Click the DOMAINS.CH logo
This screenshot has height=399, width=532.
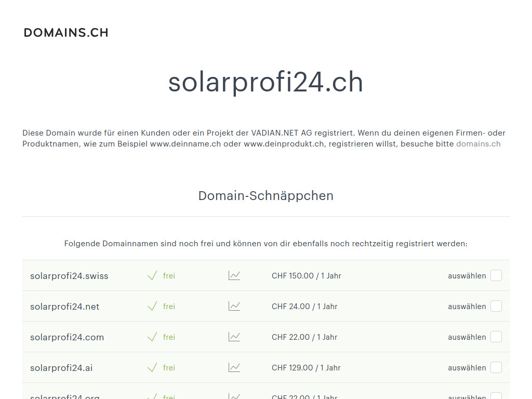pos(66,32)
